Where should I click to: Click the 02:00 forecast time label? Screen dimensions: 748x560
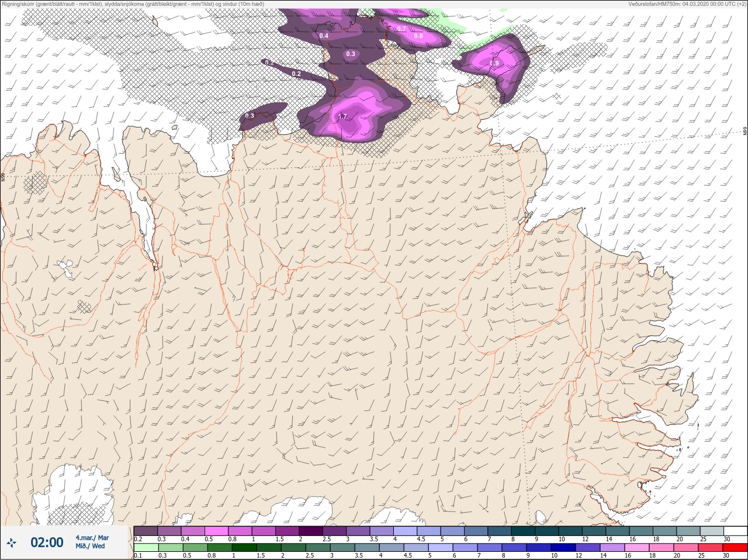[x=47, y=542]
